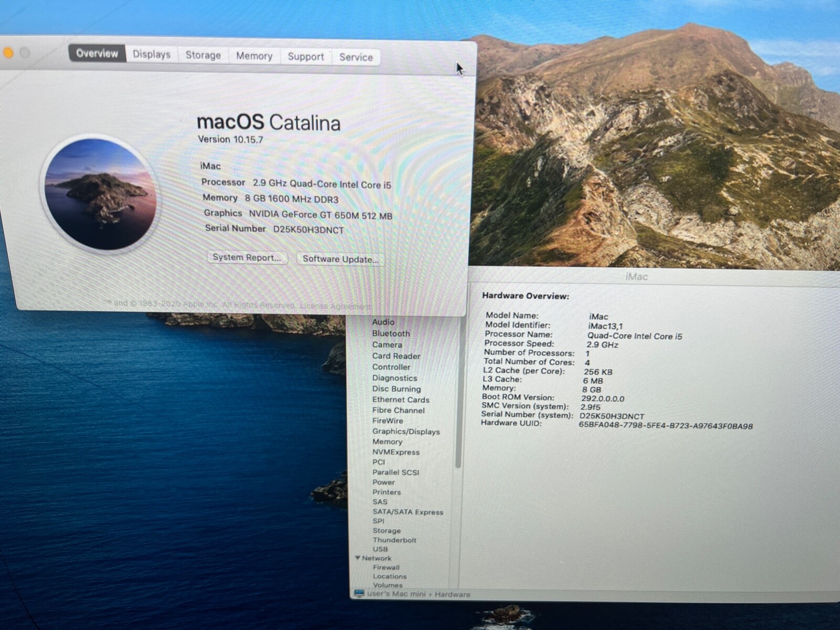
Task: Click the System Information window title "iMac"
Action: point(636,277)
